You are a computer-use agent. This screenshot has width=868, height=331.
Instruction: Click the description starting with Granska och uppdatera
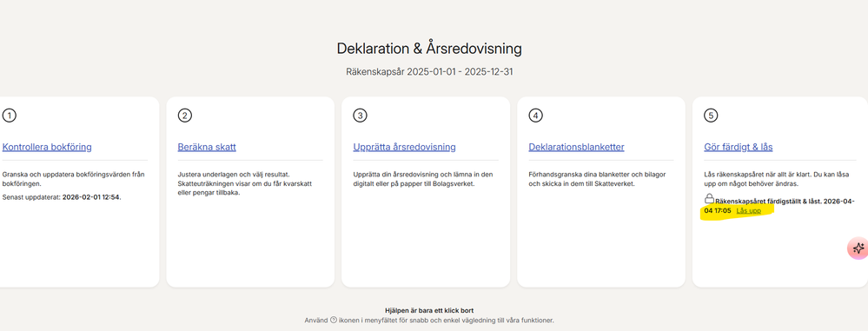[x=73, y=179]
